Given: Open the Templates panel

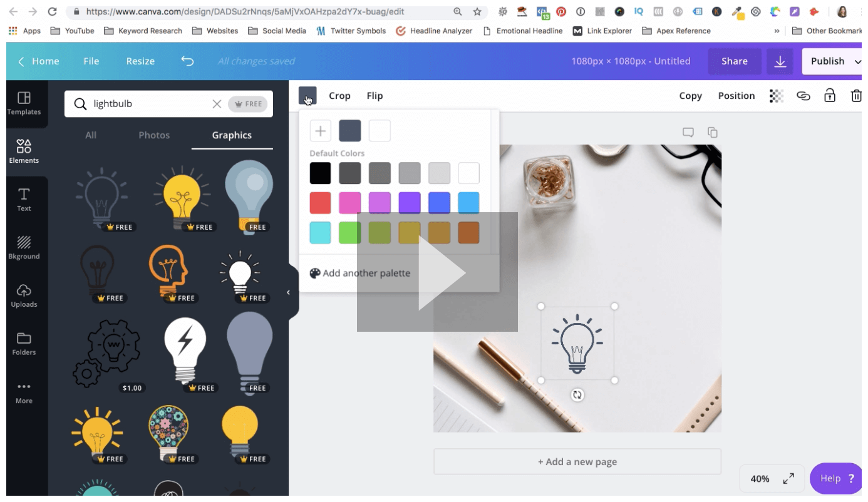Looking at the screenshot, I should pos(24,103).
